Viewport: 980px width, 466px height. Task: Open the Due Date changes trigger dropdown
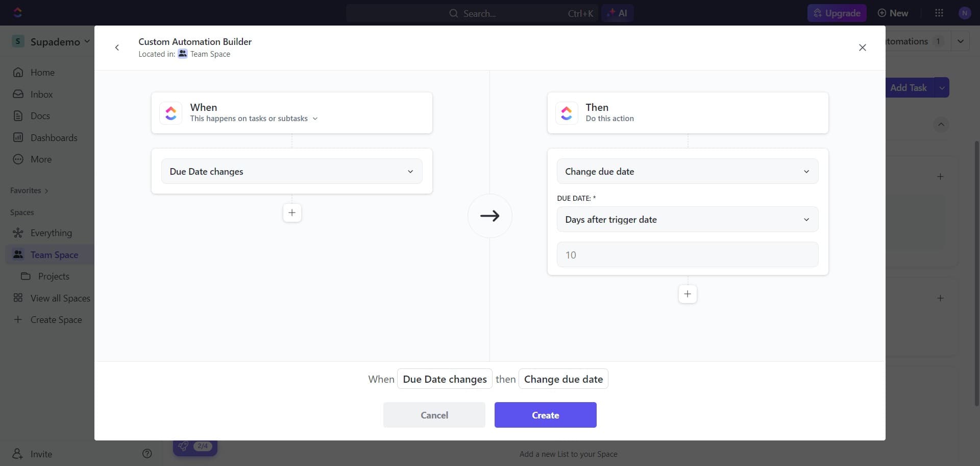point(291,171)
